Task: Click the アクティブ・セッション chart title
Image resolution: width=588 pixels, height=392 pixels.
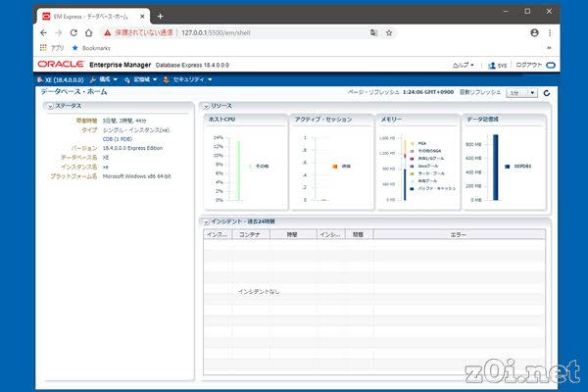Action: point(323,120)
